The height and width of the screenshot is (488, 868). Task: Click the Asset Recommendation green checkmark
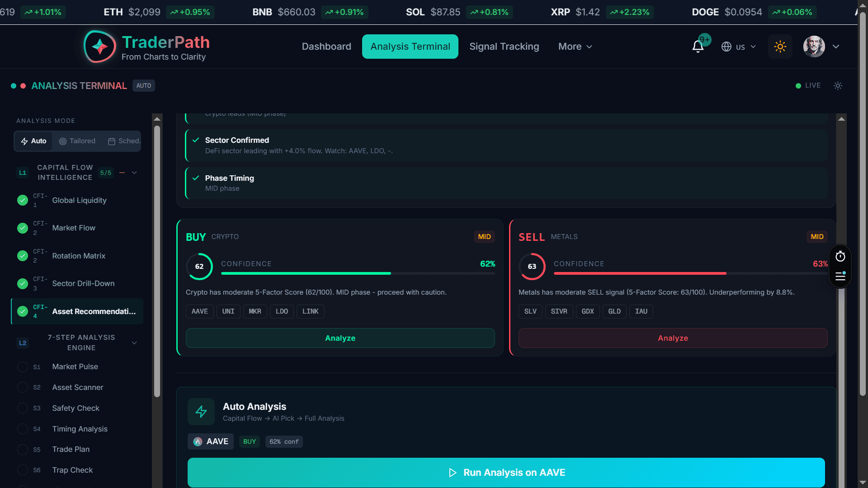coord(23,311)
